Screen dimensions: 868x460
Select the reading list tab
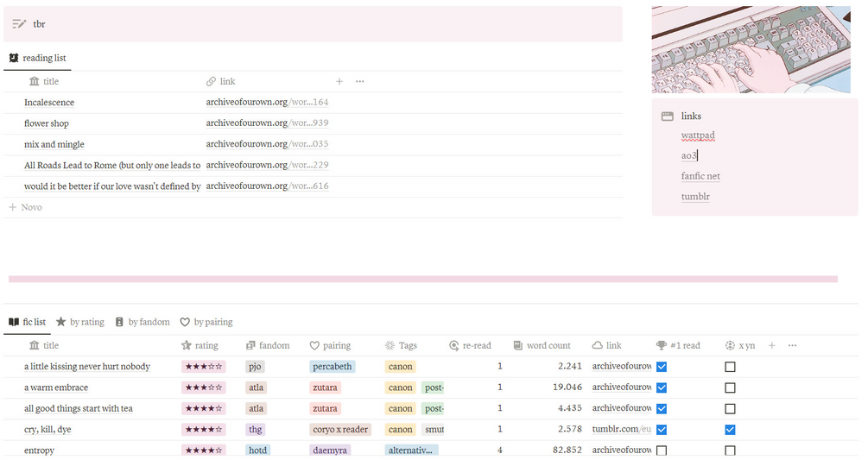38,58
